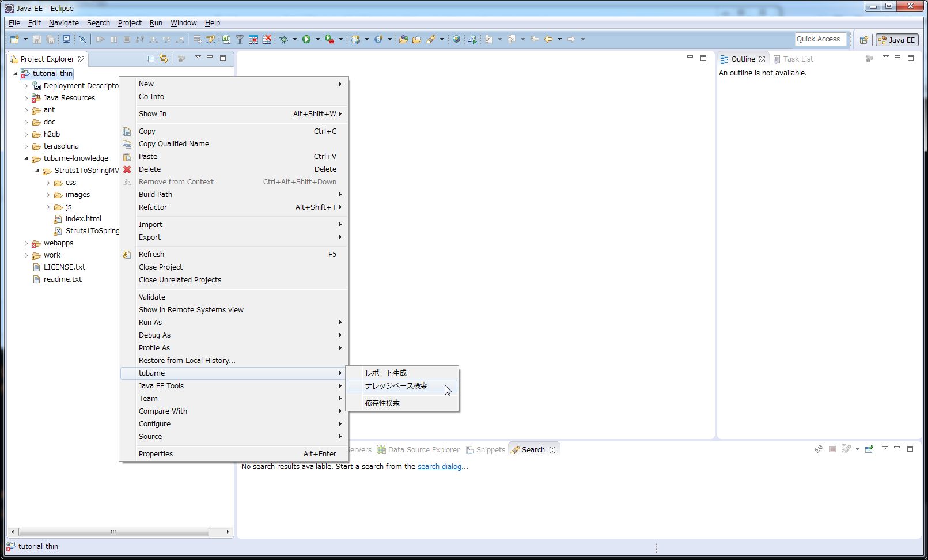The image size is (928, 560).
Task: Select 依存性検索 in tubame submenu
Action: pyautogui.click(x=402, y=403)
